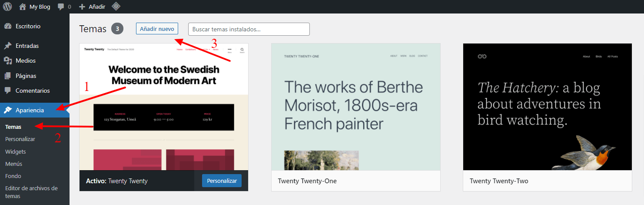Focus the Buscar temas instalados search field
This screenshot has height=205, width=644.
coord(249,29)
